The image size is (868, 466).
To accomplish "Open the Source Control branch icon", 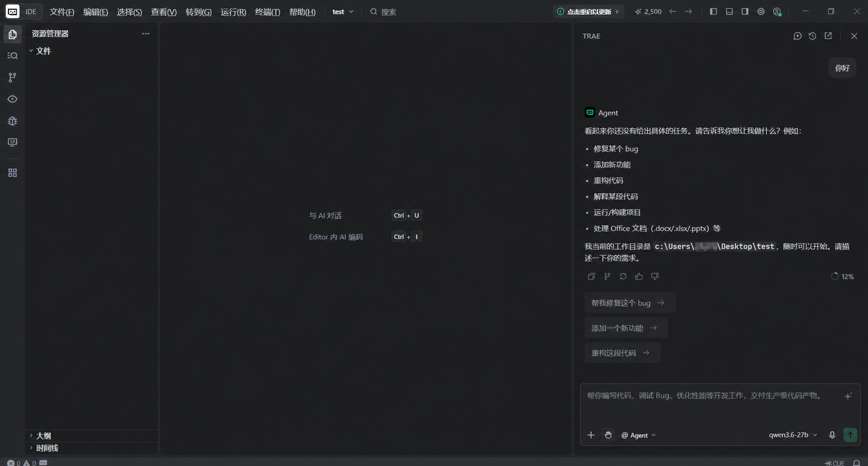I will click(x=13, y=77).
